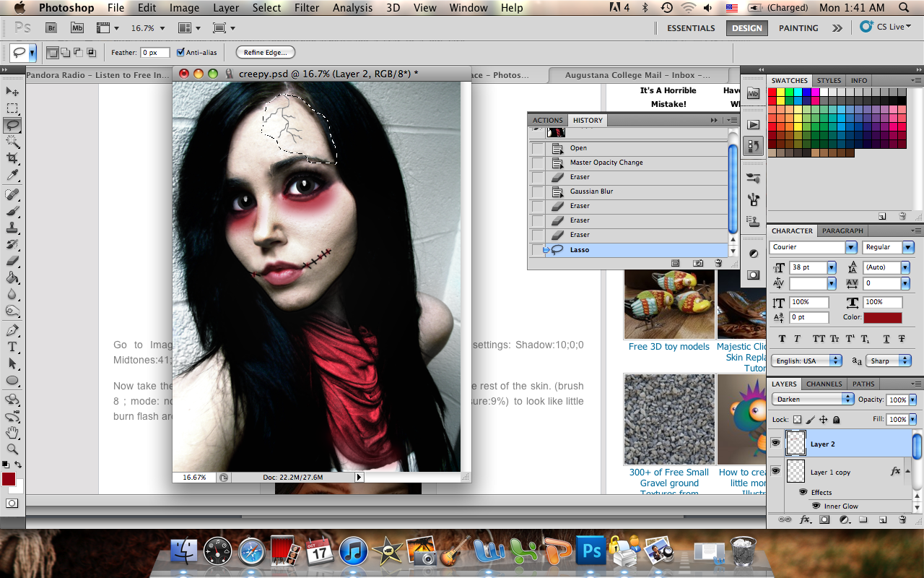
Task: Toggle lock transparent pixels
Action: pos(797,419)
